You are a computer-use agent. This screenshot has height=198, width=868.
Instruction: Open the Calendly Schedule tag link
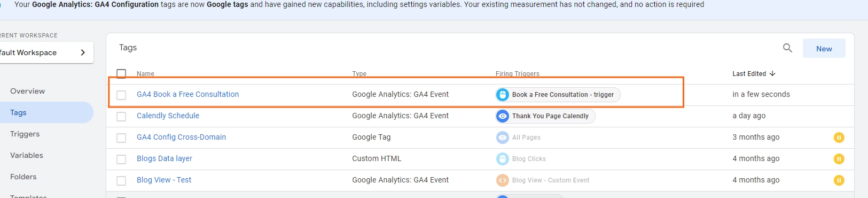click(x=168, y=116)
